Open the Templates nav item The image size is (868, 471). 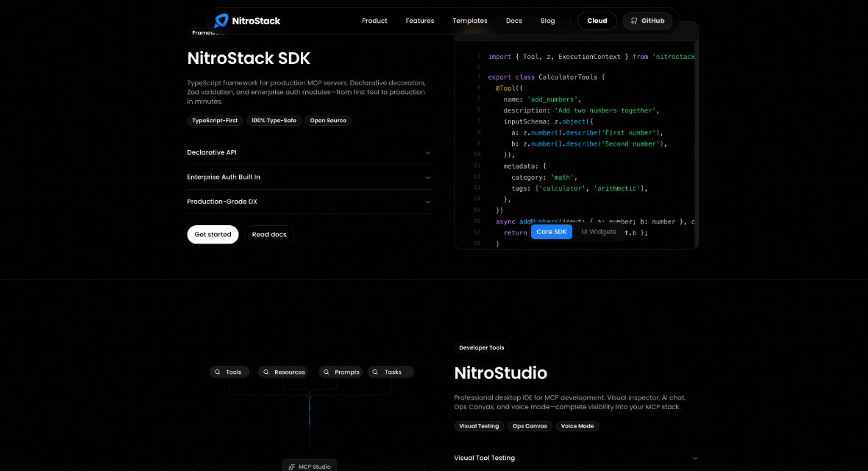click(470, 21)
